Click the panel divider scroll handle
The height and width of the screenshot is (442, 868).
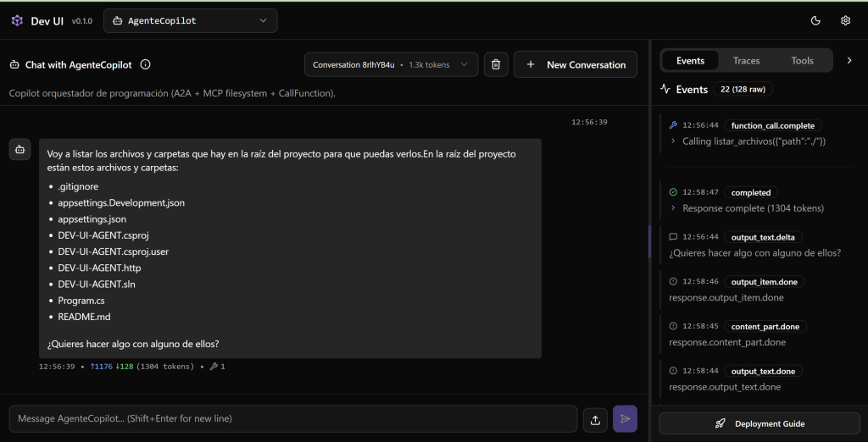pos(650,241)
